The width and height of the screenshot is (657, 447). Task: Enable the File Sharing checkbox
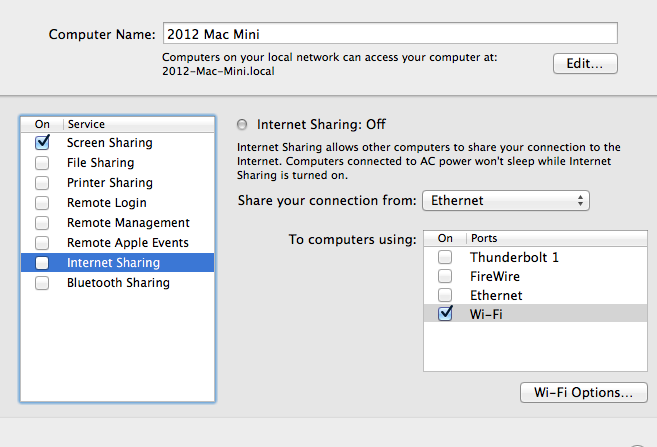[42, 163]
